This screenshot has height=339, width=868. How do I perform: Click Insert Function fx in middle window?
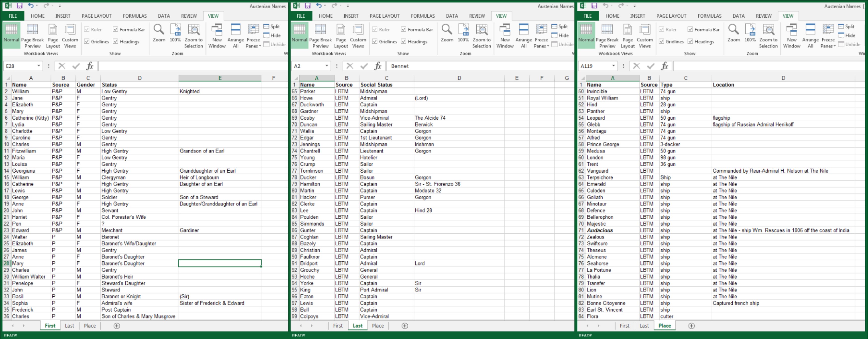point(378,66)
